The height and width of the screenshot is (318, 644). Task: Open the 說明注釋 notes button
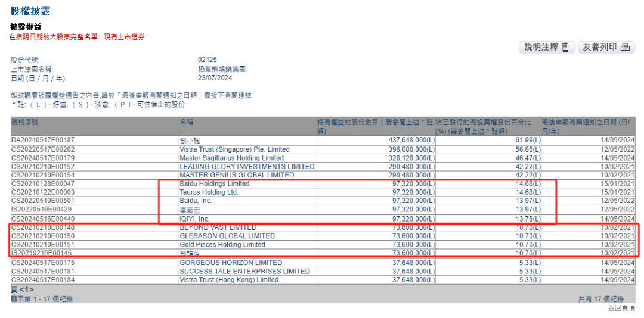click(x=547, y=47)
